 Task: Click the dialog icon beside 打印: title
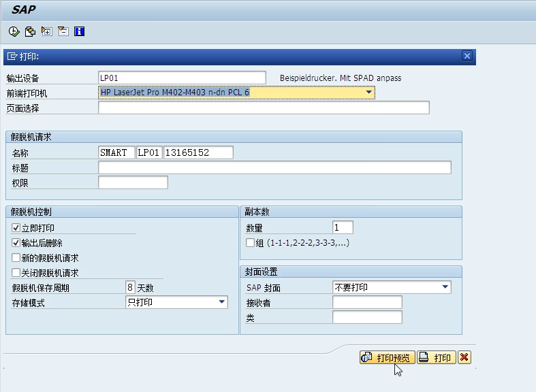pos(12,56)
